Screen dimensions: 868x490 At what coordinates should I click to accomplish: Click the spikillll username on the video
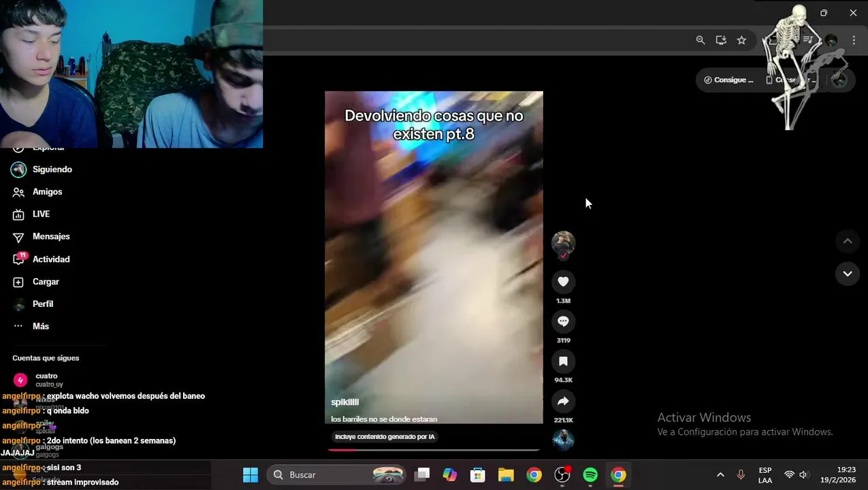[344, 402]
